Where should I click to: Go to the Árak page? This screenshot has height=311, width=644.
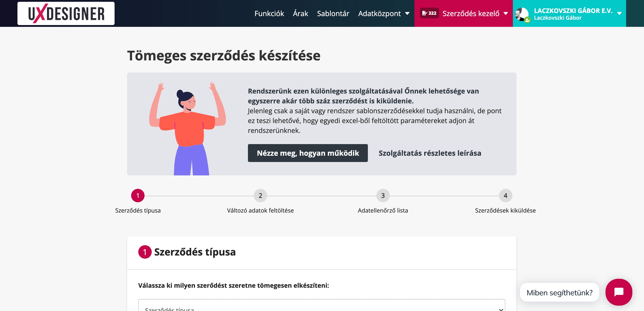coord(300,13)
